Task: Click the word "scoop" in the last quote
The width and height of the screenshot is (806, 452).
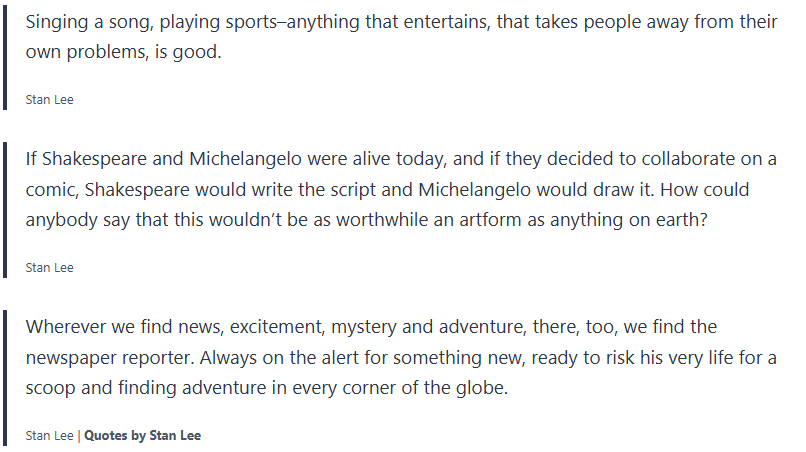Action: click(51, 387)
